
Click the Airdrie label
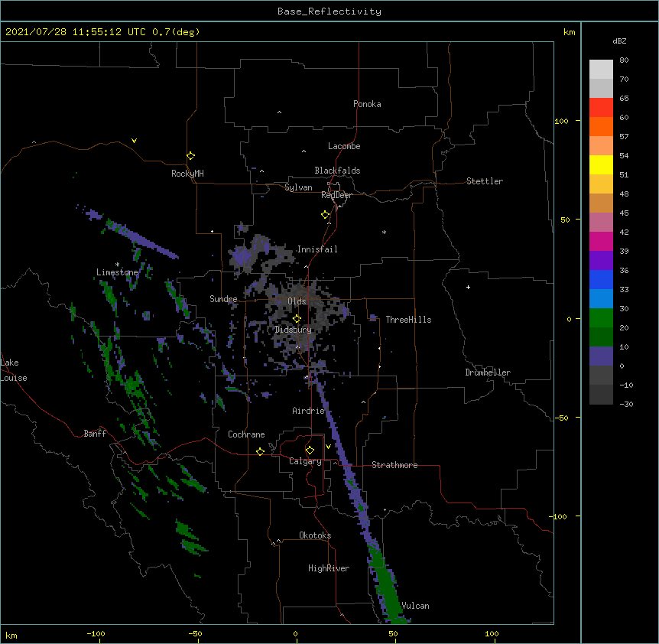(x=309, y=411)
